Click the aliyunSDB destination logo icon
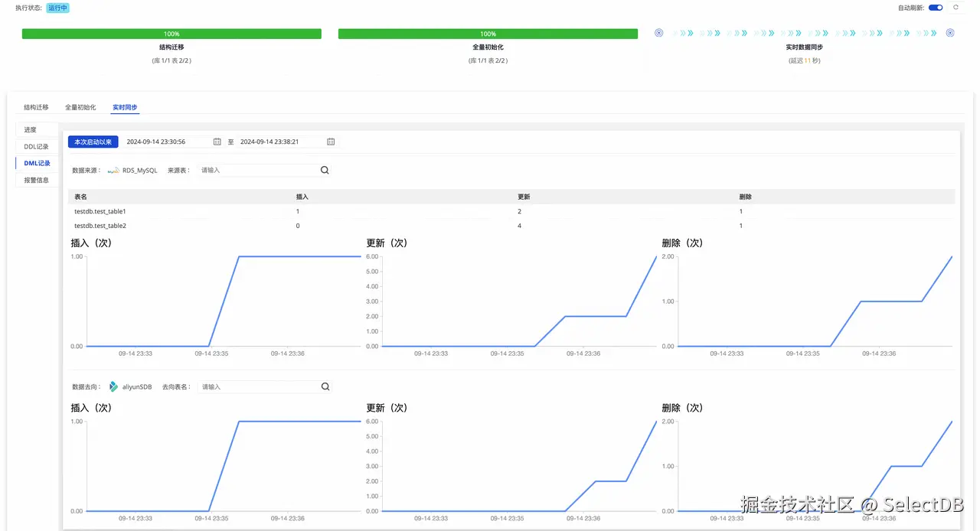 pos(113,387)
